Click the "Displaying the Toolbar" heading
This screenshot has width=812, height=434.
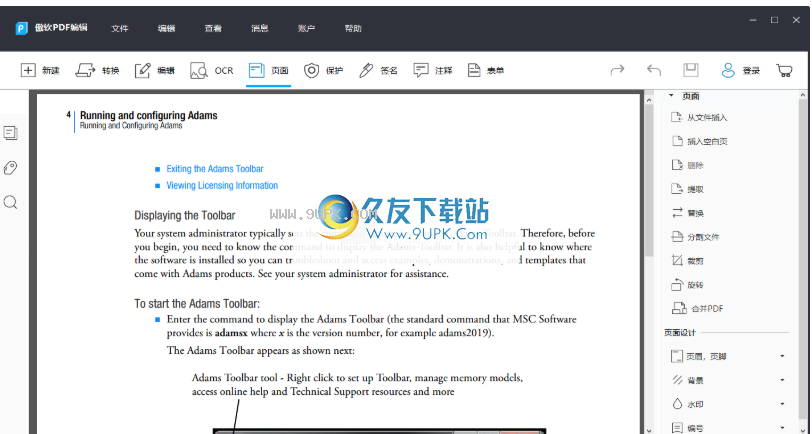click(184, 215)
